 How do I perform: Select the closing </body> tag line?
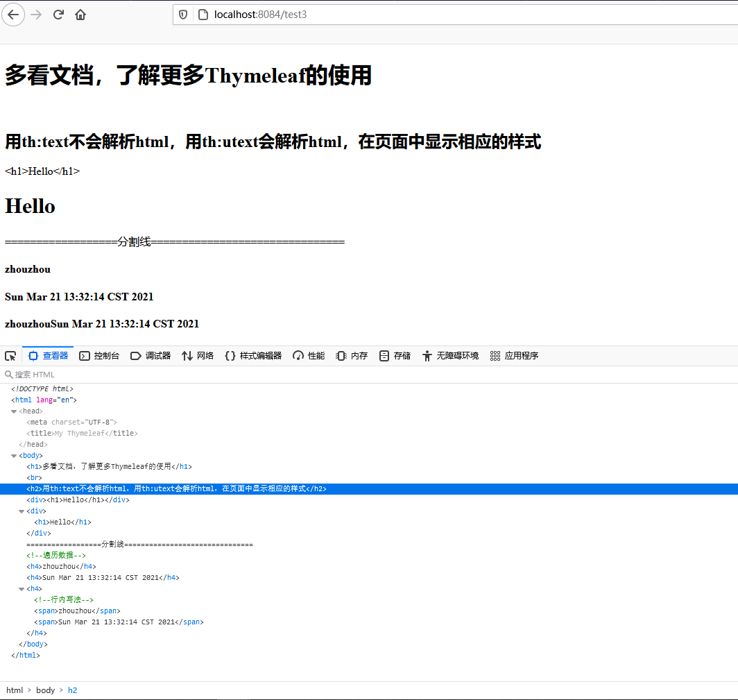pyautogui.click(x=33, y=644)
